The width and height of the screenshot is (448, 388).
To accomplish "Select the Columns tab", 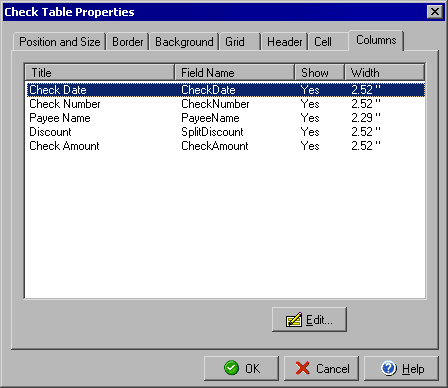I will click(x=376, y=40).
